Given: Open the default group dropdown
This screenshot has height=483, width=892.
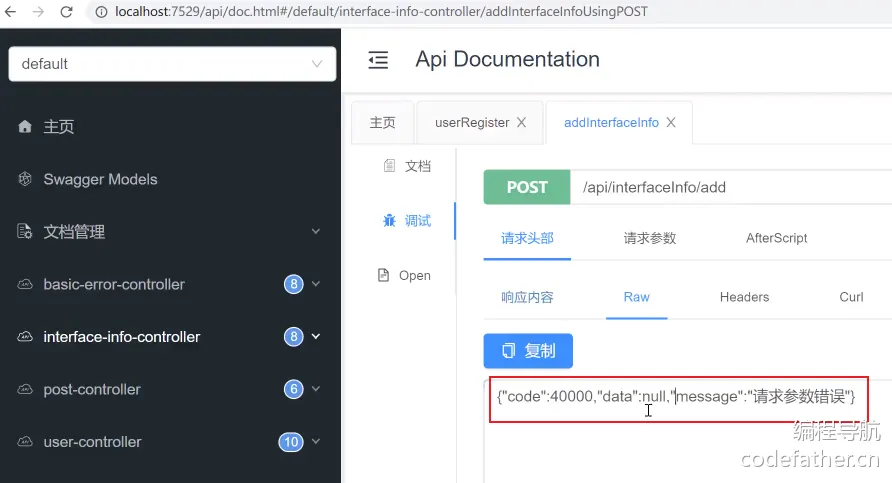Looking at the screenshot, I should click(x=172, y=64).
